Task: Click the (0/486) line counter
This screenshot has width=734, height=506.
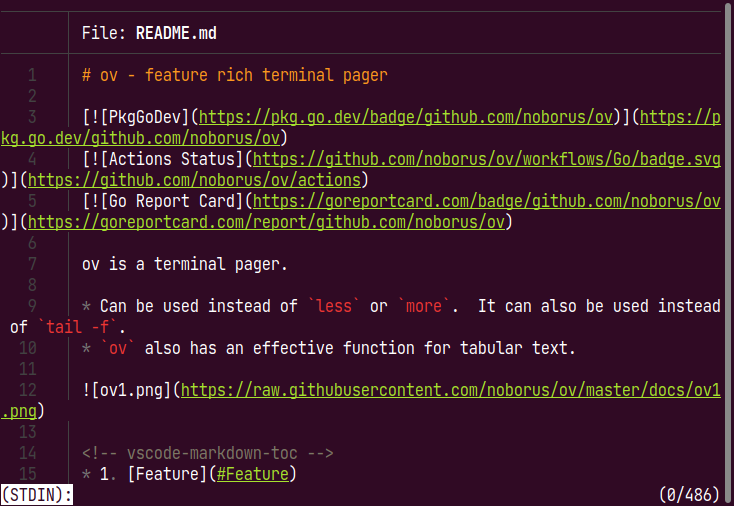Action: (689, 495)
